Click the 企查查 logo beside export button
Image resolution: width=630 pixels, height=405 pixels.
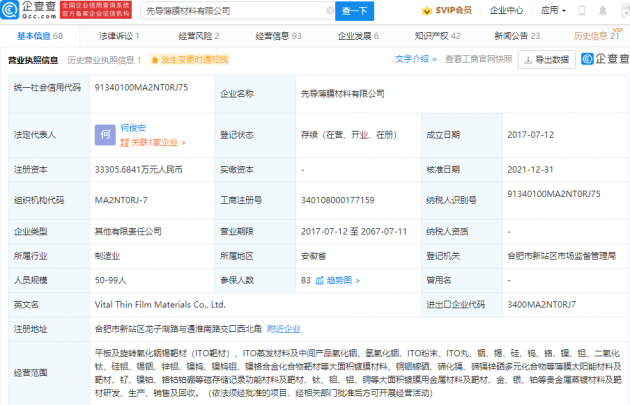[x=605, y=59]
